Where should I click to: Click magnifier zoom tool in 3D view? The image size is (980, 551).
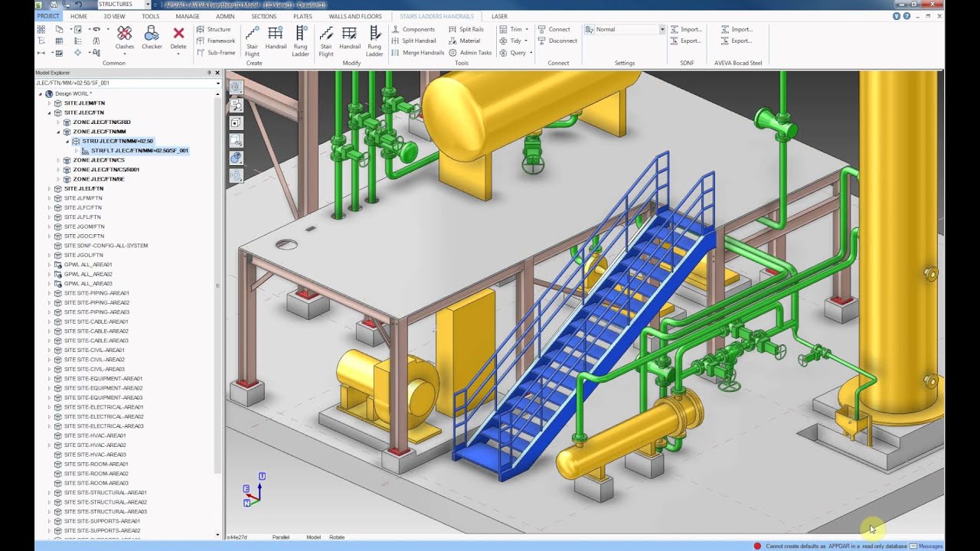[236, 105]
